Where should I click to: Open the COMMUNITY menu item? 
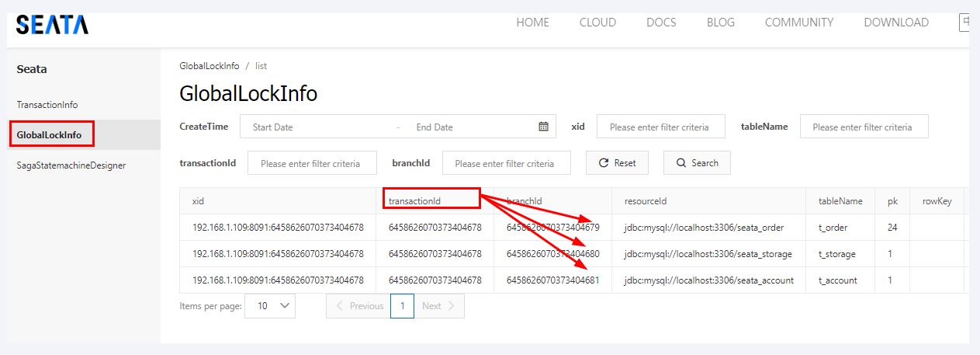click(799, 23)
